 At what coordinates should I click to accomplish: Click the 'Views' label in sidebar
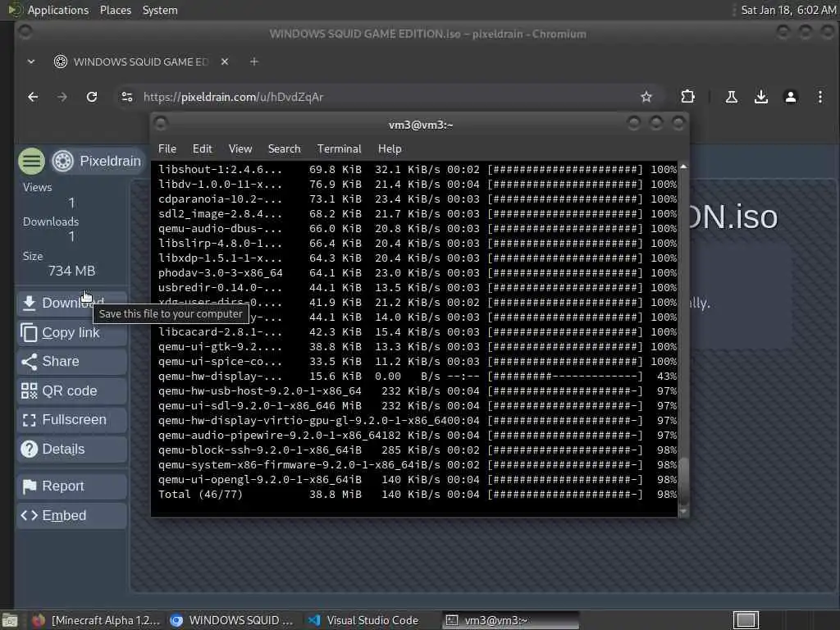(38, 188)
